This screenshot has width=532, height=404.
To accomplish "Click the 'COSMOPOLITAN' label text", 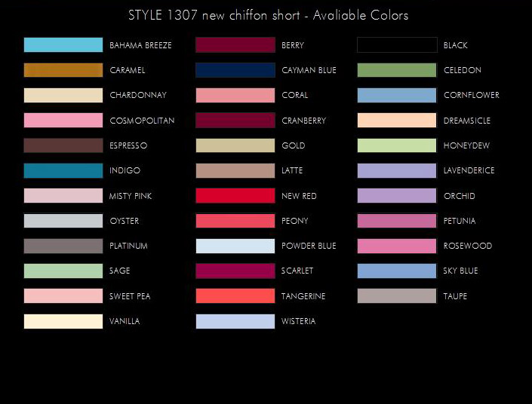I will 142,121.
